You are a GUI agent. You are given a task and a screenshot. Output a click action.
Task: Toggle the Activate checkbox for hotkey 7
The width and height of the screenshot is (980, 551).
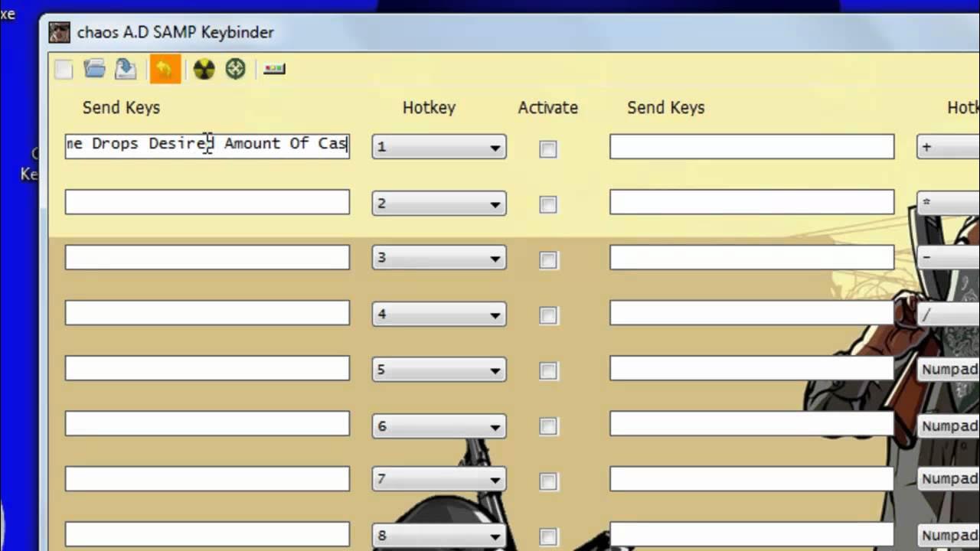tap(548, 481)
